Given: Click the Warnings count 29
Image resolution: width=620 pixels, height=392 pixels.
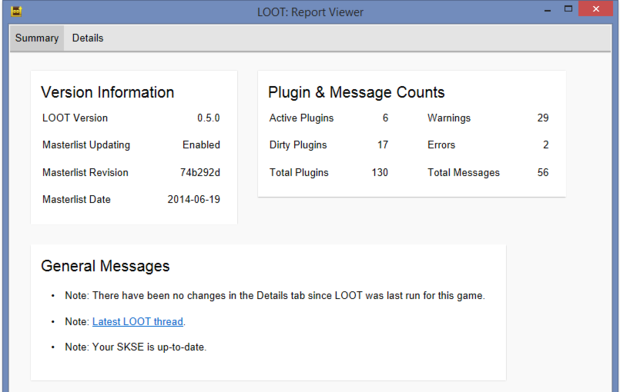Looking at the screenshot, I should [x=543, y=118].
